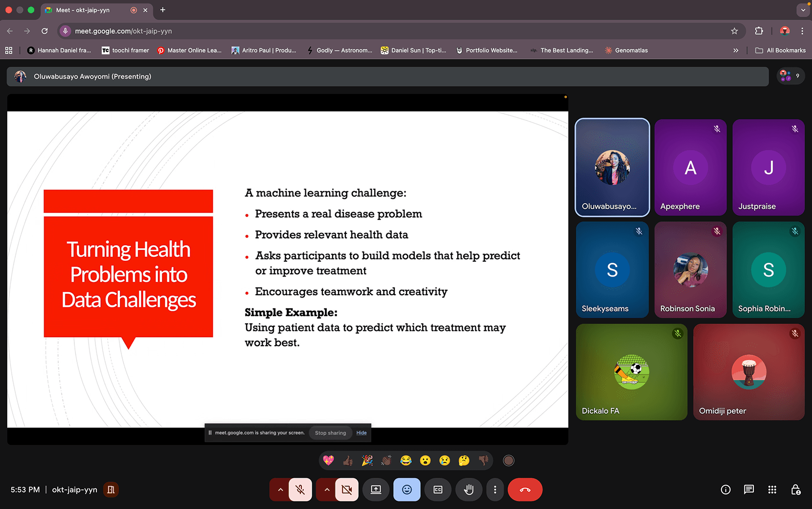The image size is (812, 509).
Task: Open meeting details info icon
Action: (x=725, y=489)
